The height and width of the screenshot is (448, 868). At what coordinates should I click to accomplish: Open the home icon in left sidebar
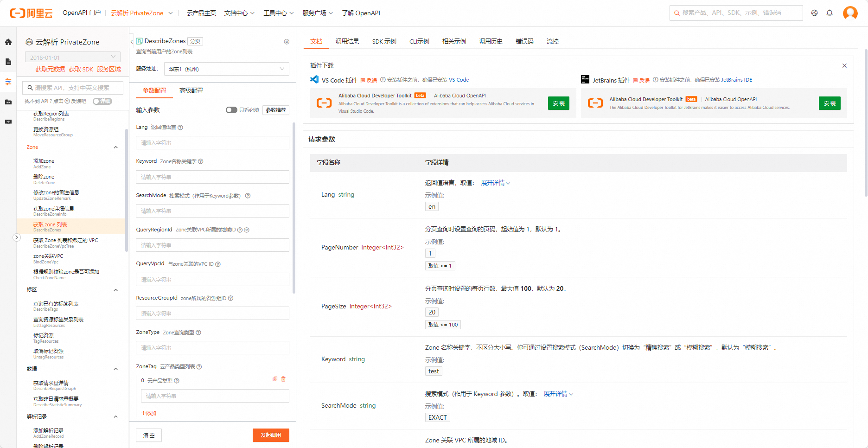click(8, 42)
